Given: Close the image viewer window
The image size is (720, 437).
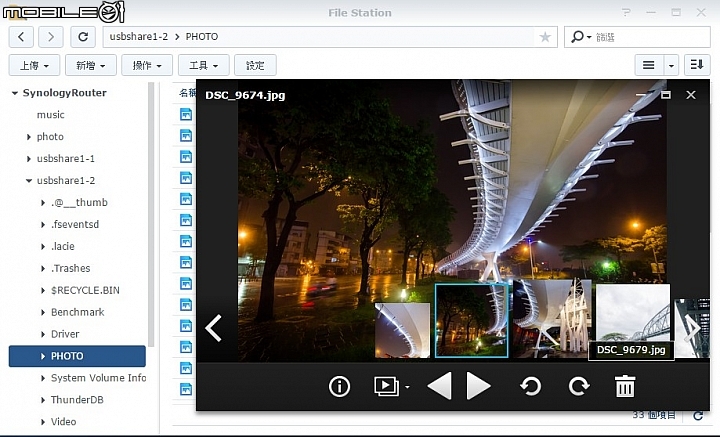Looking at the screenshot, I should [691, 95].
